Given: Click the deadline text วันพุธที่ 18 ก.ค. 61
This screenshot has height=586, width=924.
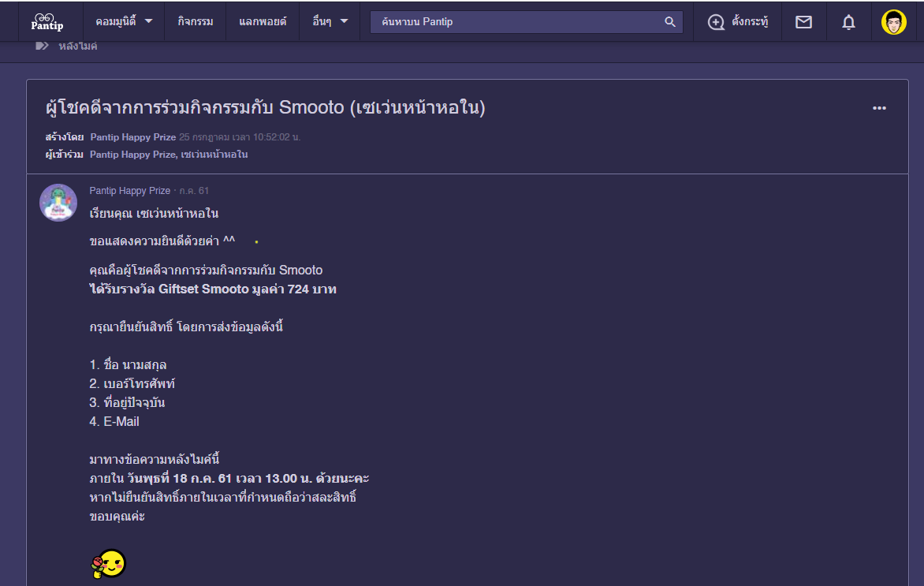Looking at the screenshot, I should [x=180, y=478].
